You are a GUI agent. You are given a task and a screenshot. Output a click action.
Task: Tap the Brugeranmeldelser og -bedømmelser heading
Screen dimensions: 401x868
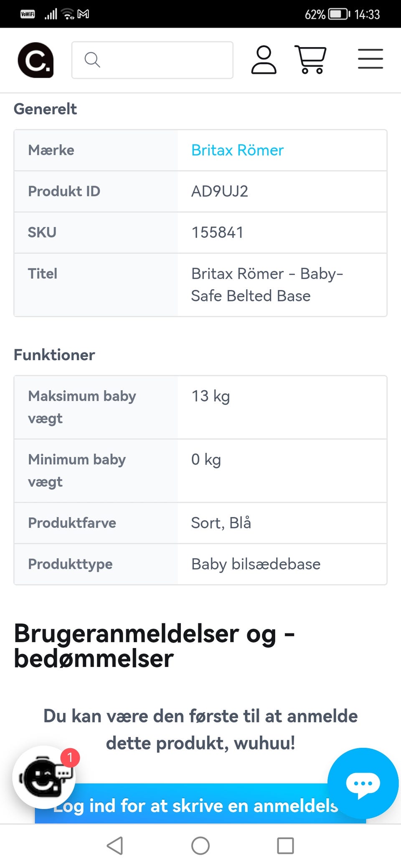coord(154,646)
